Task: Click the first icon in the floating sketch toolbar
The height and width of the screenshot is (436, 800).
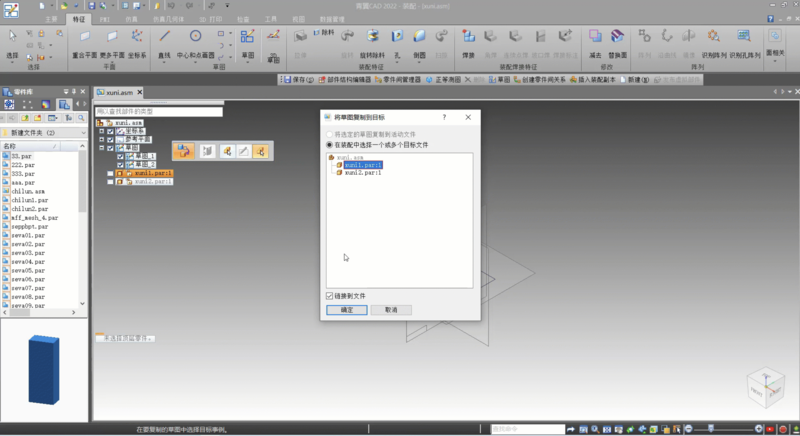Action: pos(184,151)
